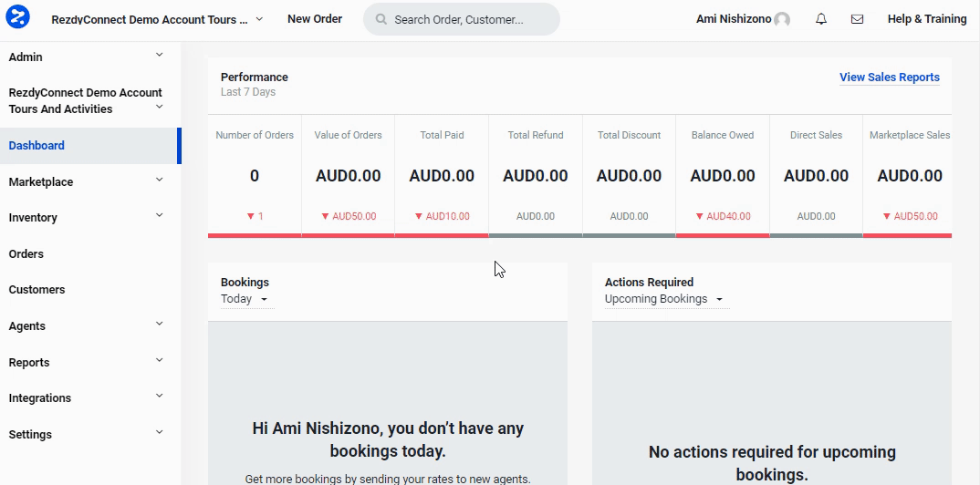Image resolution: width=980 pixels, height=485 pixels.
Task: Click the Rezdy logo icon
Action: 17,16
